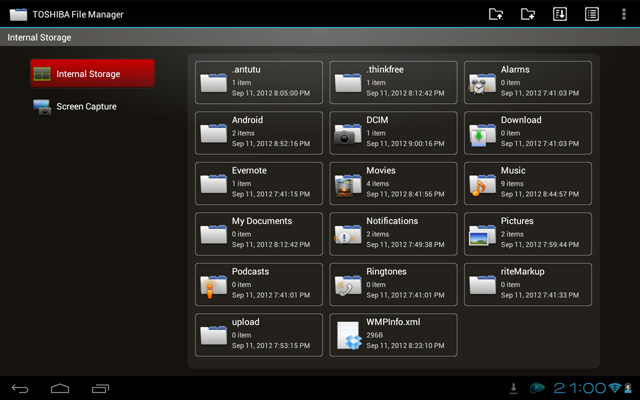Select Internal Storage in the sidebar
Viewport: 640px width, 400px height.
(x=93, y=74)
